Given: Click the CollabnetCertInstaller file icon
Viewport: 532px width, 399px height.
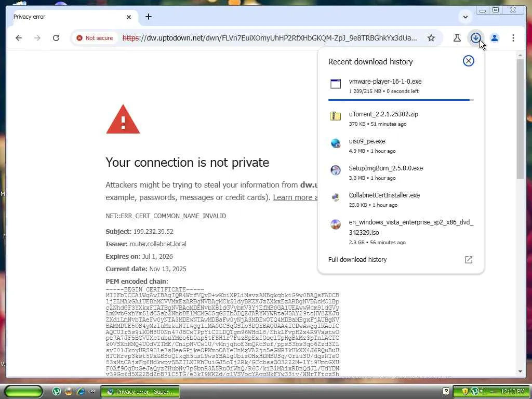Looking at the screenshot, I should tap(336, 197).
